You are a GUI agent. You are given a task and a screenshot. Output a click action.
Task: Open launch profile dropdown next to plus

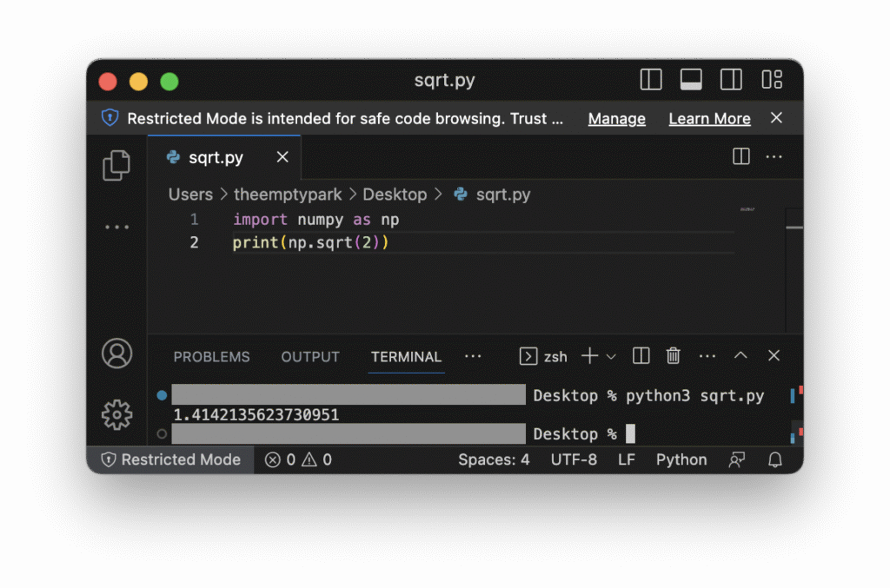tap(611, 356)
